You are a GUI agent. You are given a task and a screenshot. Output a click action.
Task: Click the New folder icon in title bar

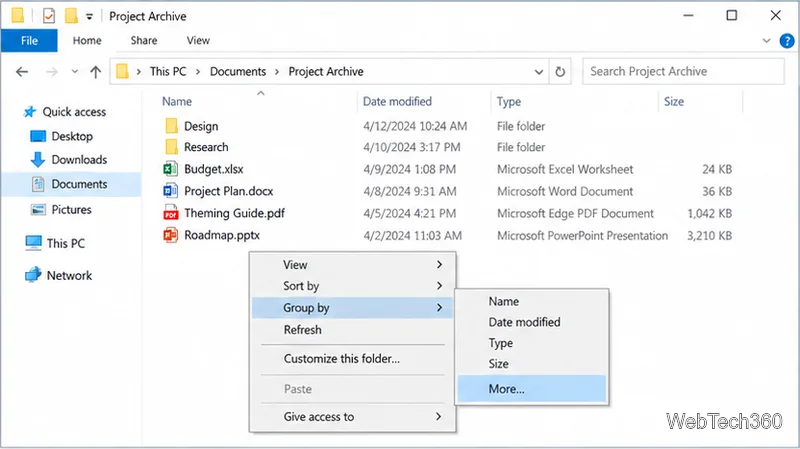pos(71,16)
